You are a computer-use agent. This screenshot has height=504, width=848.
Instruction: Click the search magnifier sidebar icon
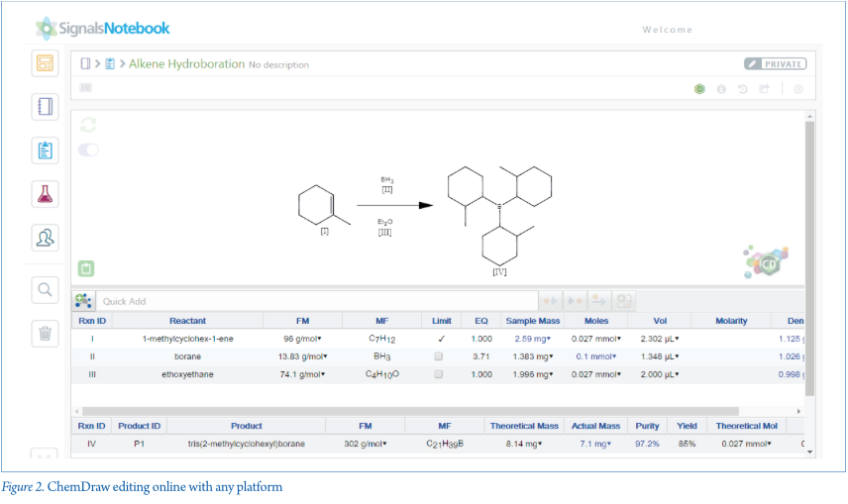click(45, 290)
